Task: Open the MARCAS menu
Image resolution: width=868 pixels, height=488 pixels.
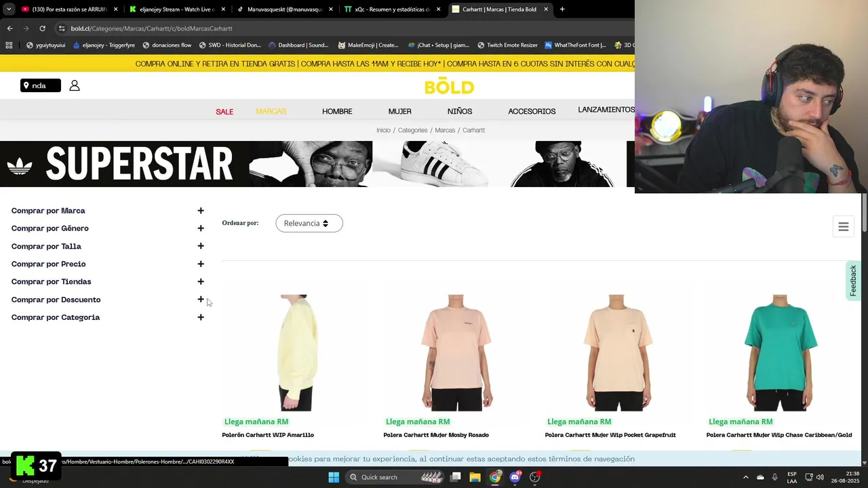Action: 271,111
